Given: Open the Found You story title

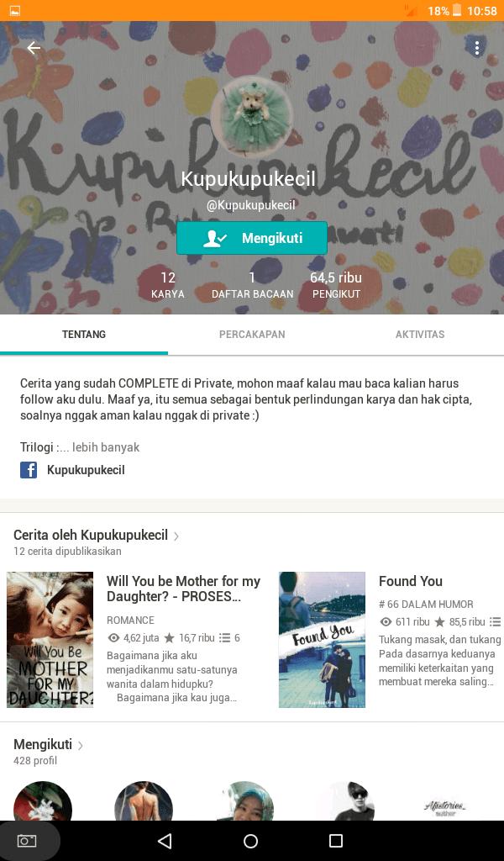Looking at the screenshot, I should pos(410,581).
